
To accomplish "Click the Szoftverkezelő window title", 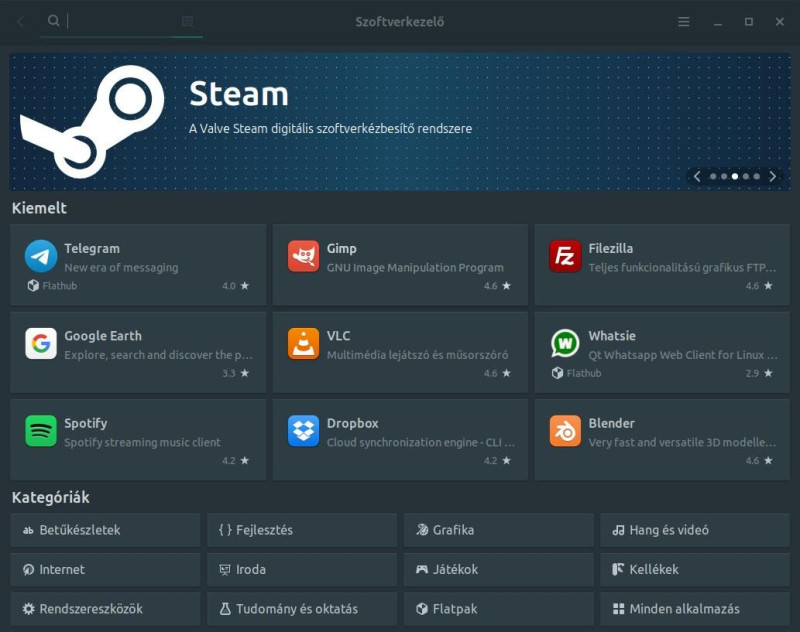I will click(399, 22).
